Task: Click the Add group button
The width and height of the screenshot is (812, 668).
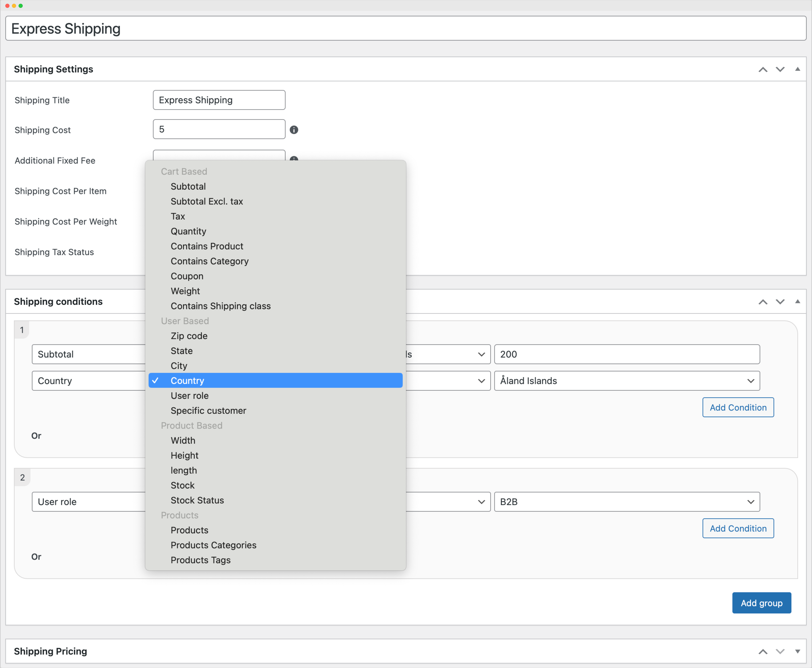Action: (x=761, y=603)
